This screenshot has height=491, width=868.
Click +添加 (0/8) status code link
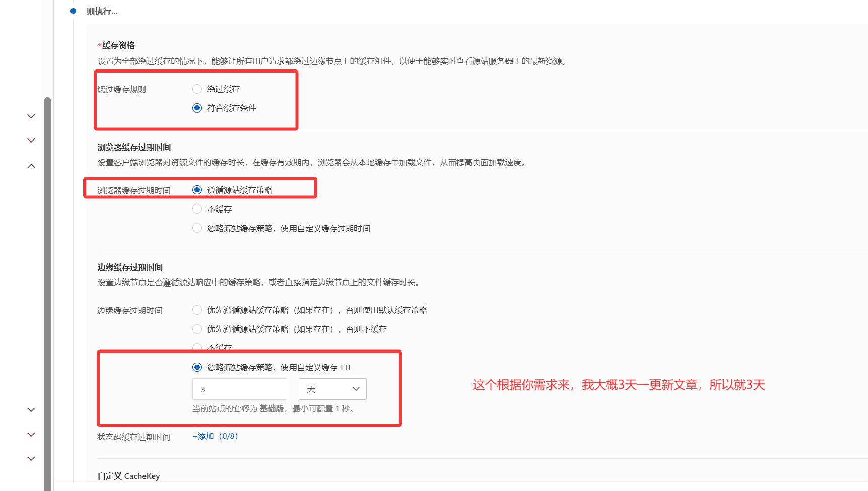point(215,436)
